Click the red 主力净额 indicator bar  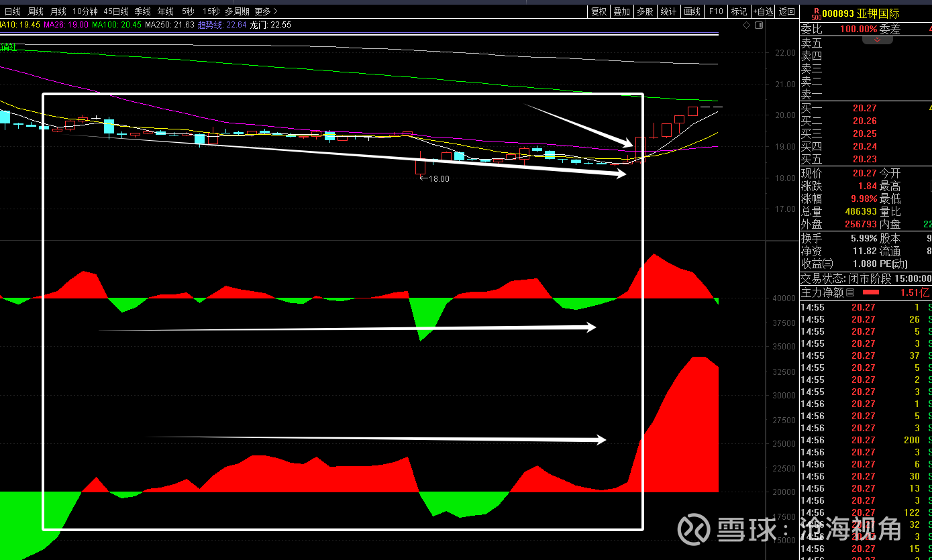coord(870,292)
